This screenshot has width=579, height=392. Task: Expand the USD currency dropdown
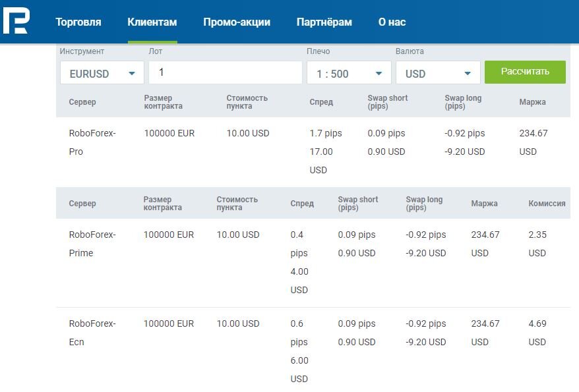click(x=438, y=72)
